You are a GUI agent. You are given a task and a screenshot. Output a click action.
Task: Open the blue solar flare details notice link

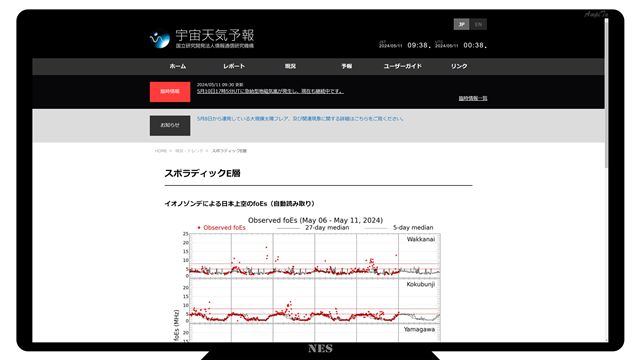(x=300, y=119)
